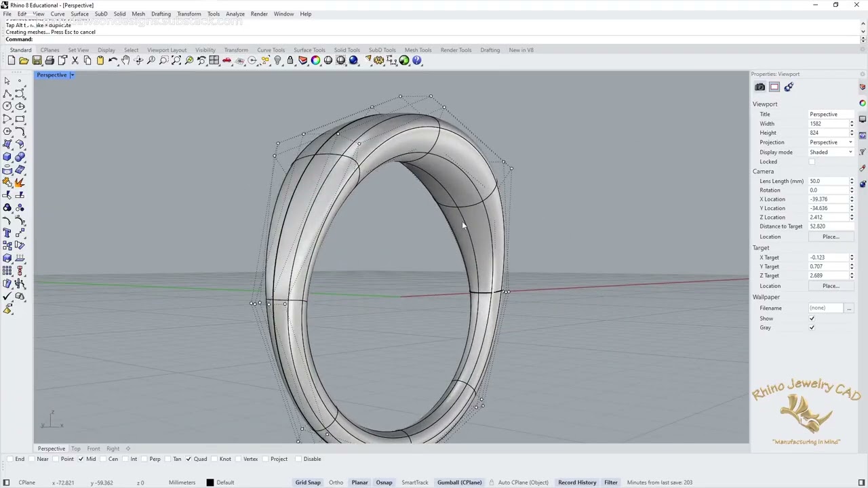Open the SubD menu
Viewport: 868px width, 488px height.
[x=101, y=14]
